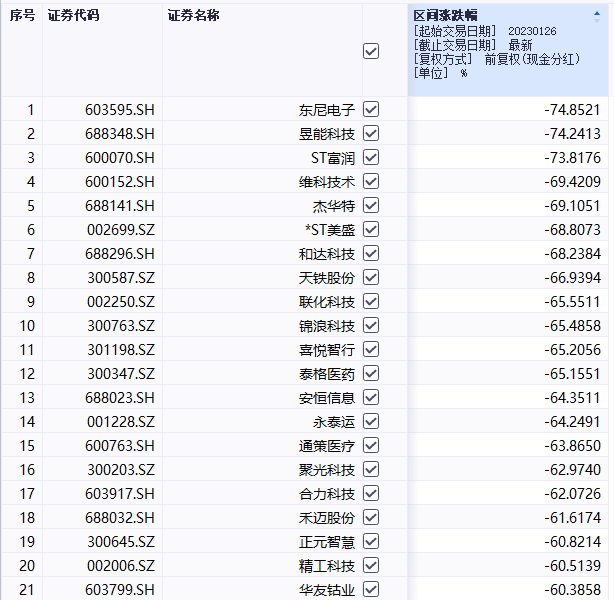The width and height of the screenshot is (614, 600).
Task: Select stock code 002699.SZ
Action: pyautogui.click(x=121, y=230)
